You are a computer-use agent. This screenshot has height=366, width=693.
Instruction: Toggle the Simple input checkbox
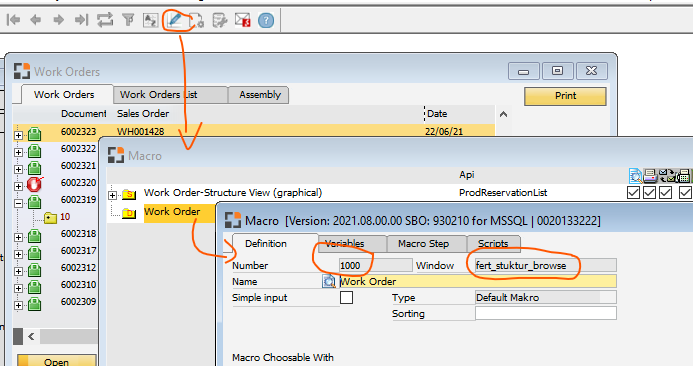[346, 297]
